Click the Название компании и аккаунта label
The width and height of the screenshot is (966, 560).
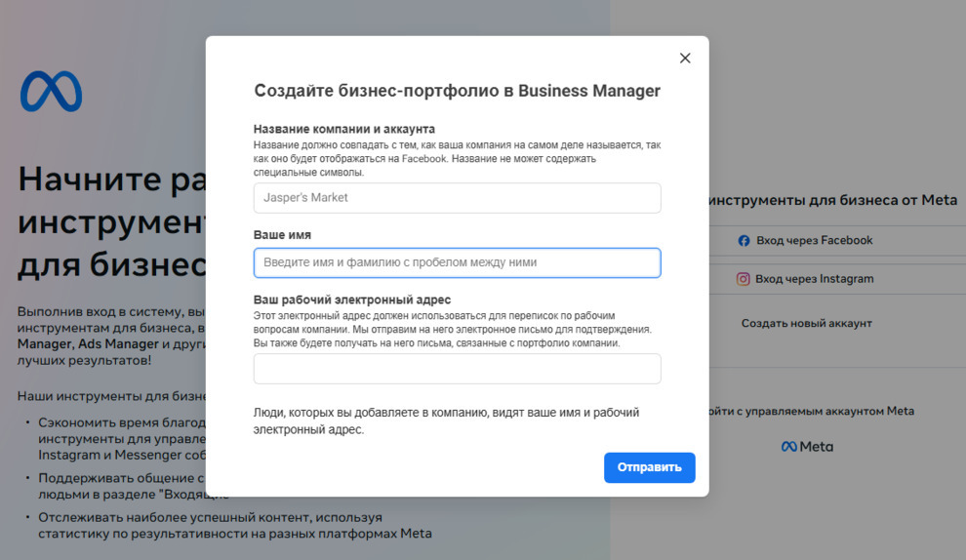[344, 129]
